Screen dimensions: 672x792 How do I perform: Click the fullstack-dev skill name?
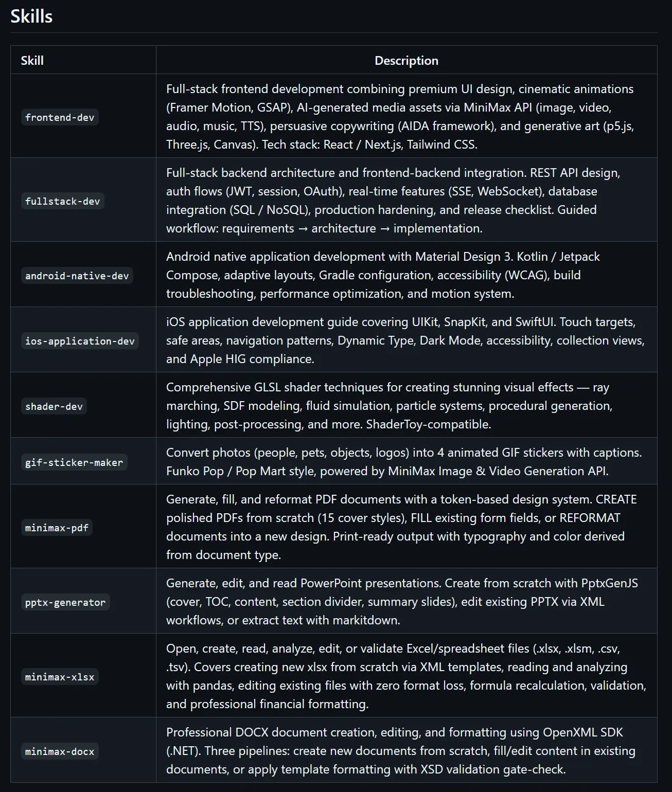[62, 201]
